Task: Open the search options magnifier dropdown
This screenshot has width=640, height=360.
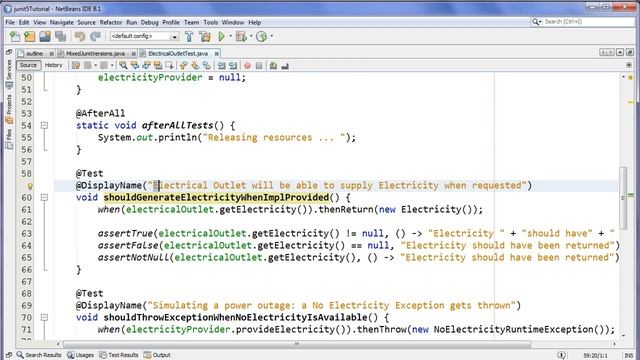Action: (536, 22)
